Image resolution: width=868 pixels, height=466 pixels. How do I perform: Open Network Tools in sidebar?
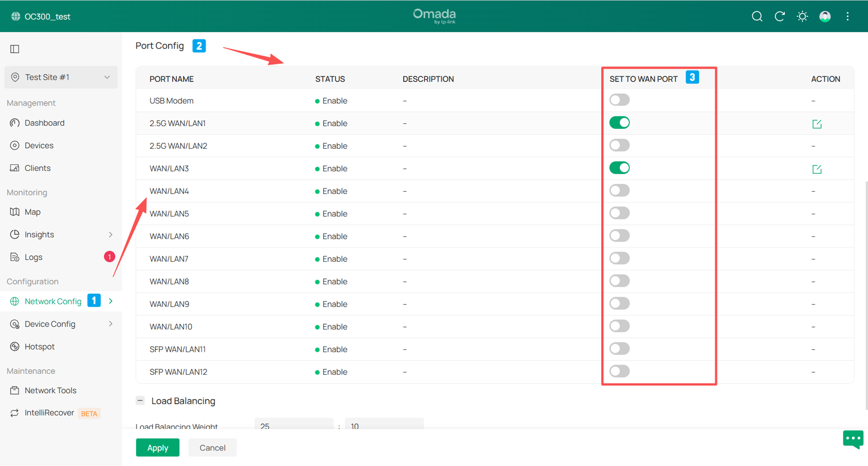point(50,390)
